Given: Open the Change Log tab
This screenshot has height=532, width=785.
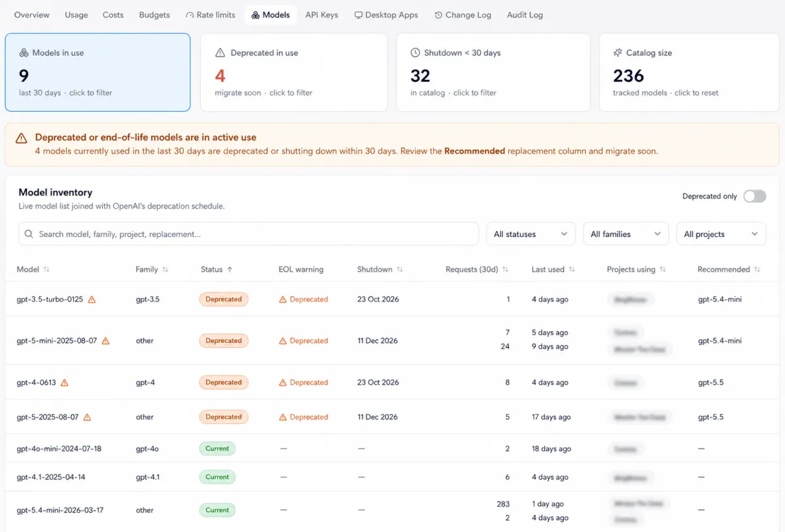Looking at the screenshot, I should (x=462, y=14).
